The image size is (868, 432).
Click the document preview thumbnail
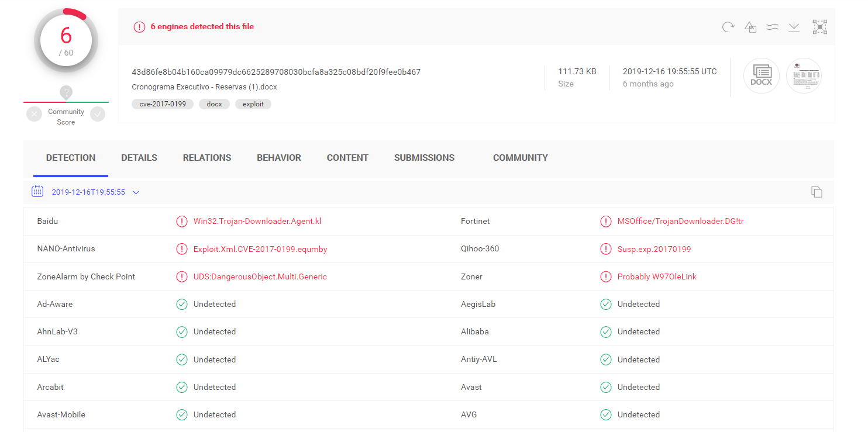pyautogui.click(x=804, y=76)
